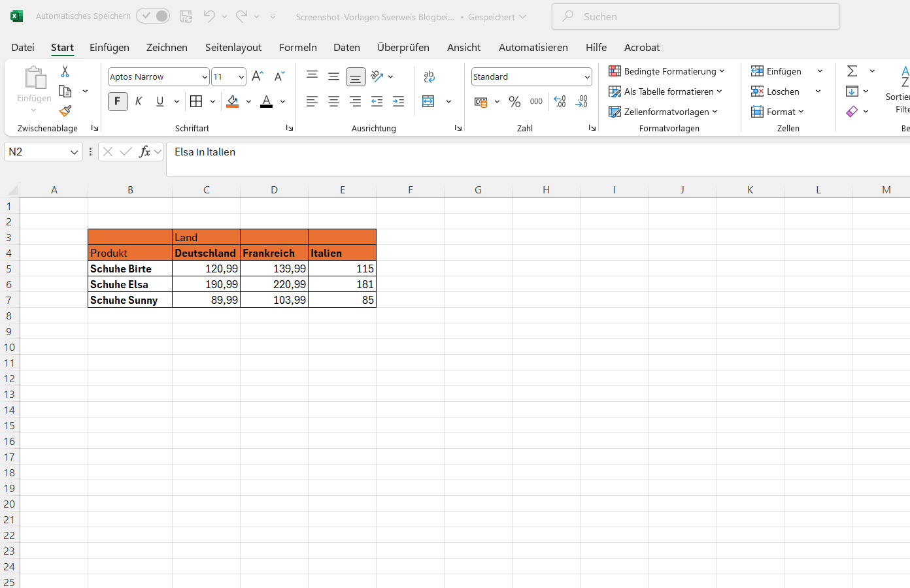This screenshot has height=588, width=910.
Task: Toggle Automatisches Speichern switch
Action: click(153, 16)
